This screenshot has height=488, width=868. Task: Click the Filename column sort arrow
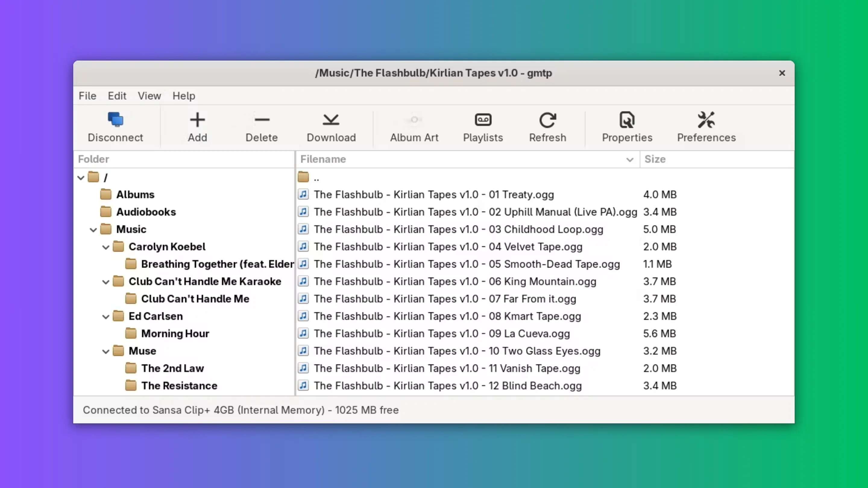point(629,160)
